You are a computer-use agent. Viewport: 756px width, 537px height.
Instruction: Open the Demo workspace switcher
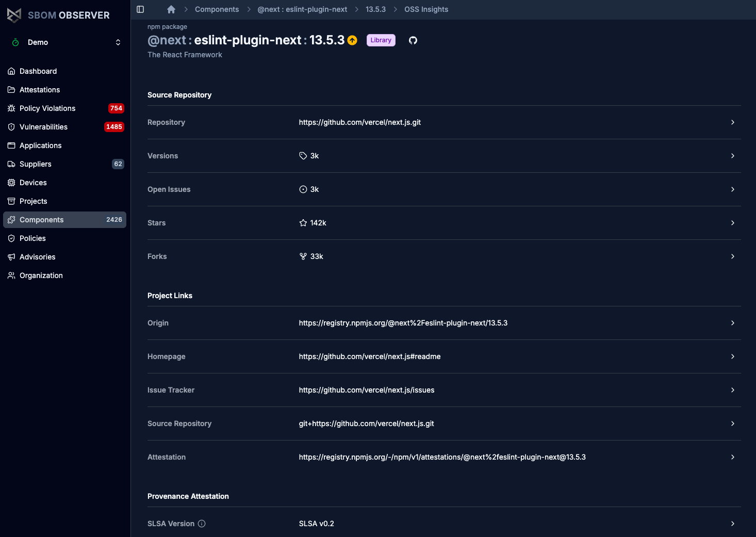click(x=65, y=42)
